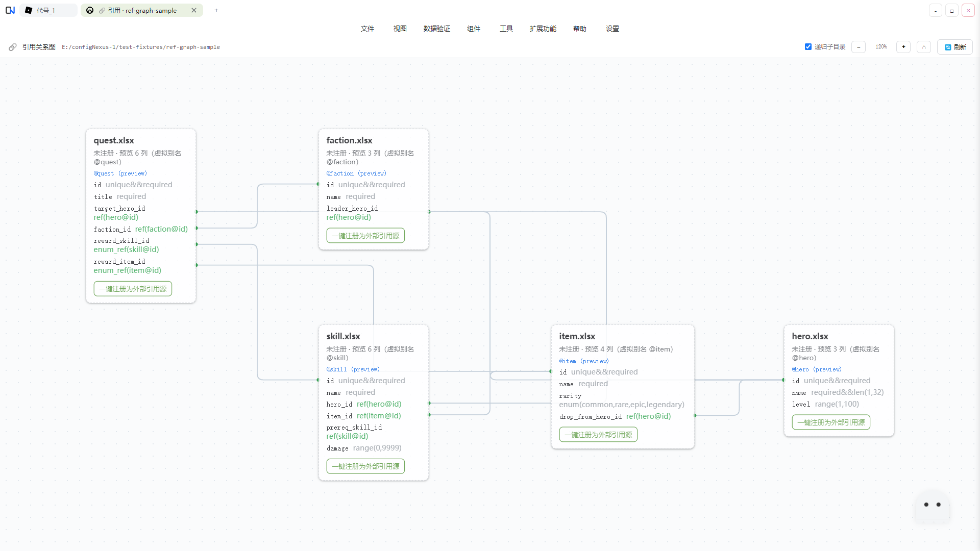Open the 扩展功能 menu
980x551 pixels.
click(x=543, y=29)
